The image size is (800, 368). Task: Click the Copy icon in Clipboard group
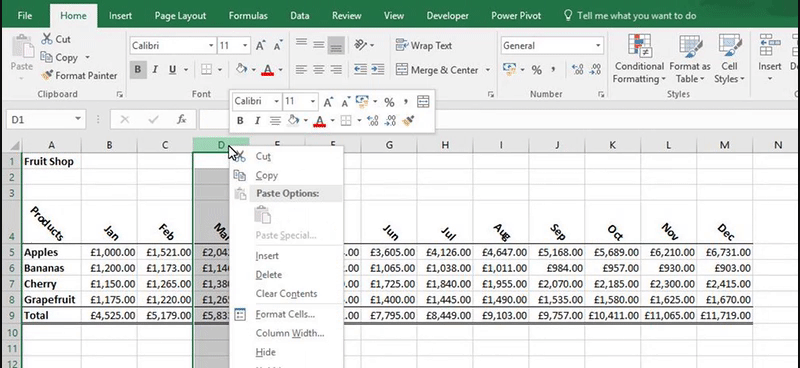47,57
